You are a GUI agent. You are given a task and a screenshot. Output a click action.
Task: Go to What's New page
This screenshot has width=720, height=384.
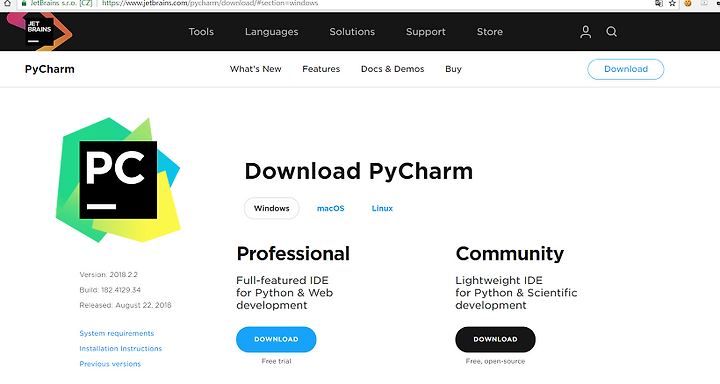(255, 69)
